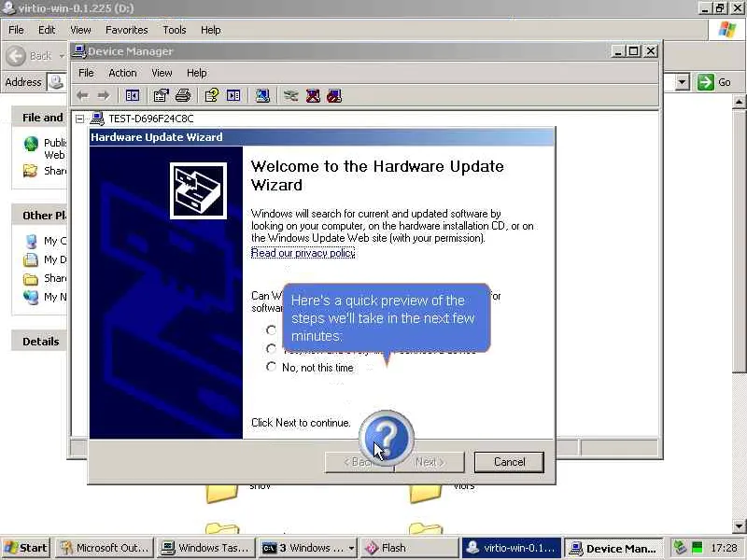747x560 pixels.
Task: Click the Windows flag logo icon
Action: pos(727,30)
